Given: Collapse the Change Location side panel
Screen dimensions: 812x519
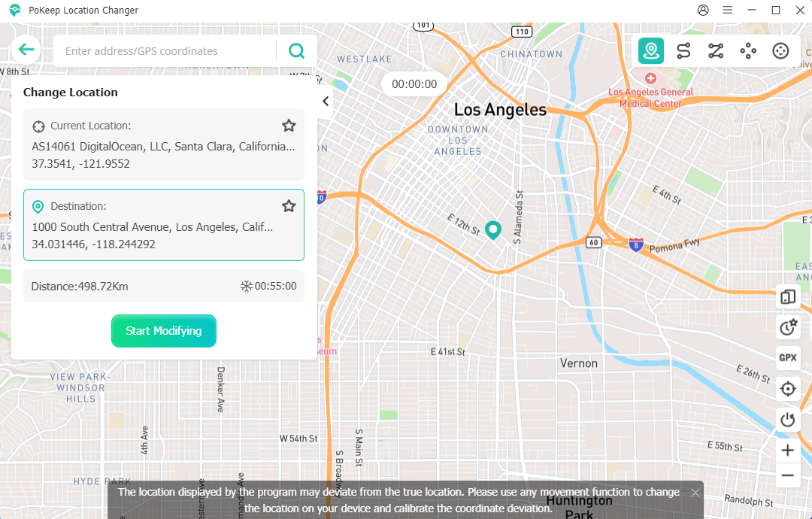Looking at the screenshot, I should point(326,102).
